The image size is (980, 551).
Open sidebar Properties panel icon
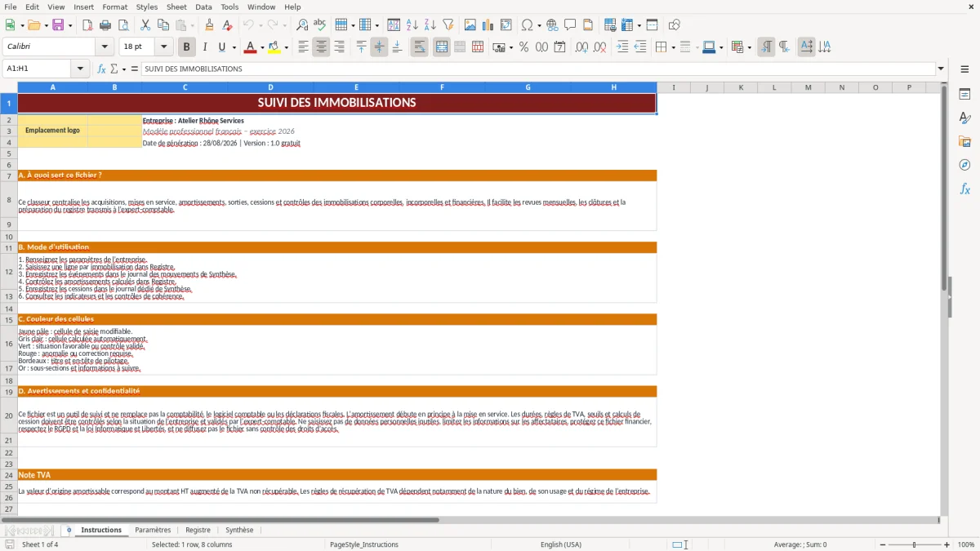coord(964,95)
